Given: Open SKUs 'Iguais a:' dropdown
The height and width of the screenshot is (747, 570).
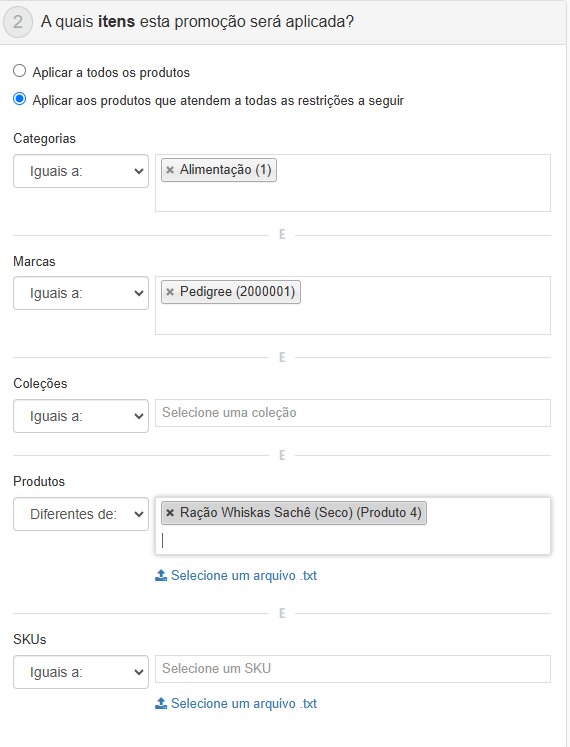Looking at the screenshot, I should tap(81, 672).
